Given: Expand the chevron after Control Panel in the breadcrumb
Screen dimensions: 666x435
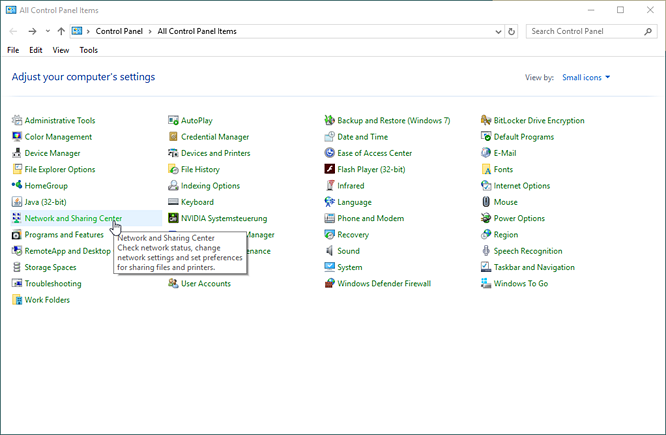Looking at the screenshot, I should (150, 31).
